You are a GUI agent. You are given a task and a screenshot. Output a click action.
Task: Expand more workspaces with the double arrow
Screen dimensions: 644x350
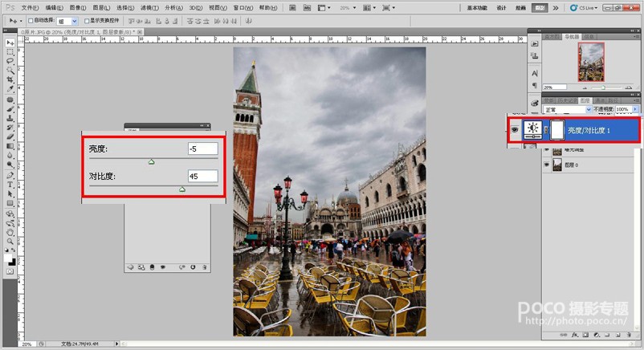point(556,8)
